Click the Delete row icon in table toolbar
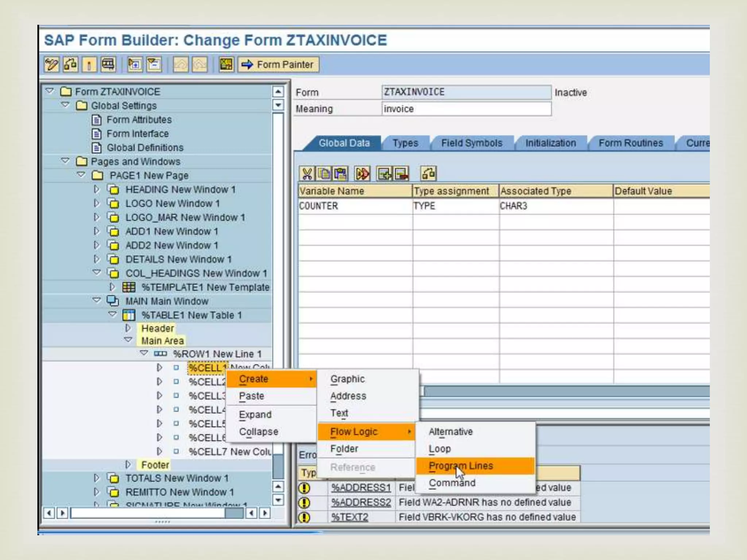747x560 pixels. 401,174
